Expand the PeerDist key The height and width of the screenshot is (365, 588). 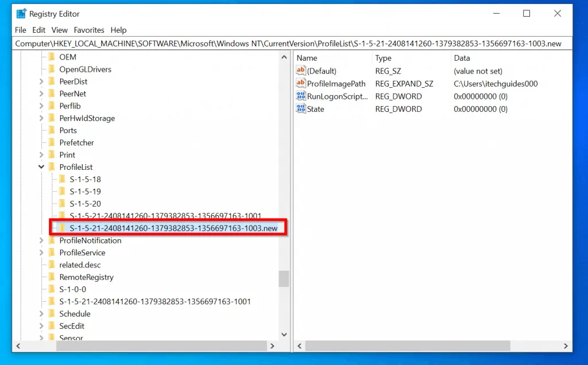[x=41, y=81]
